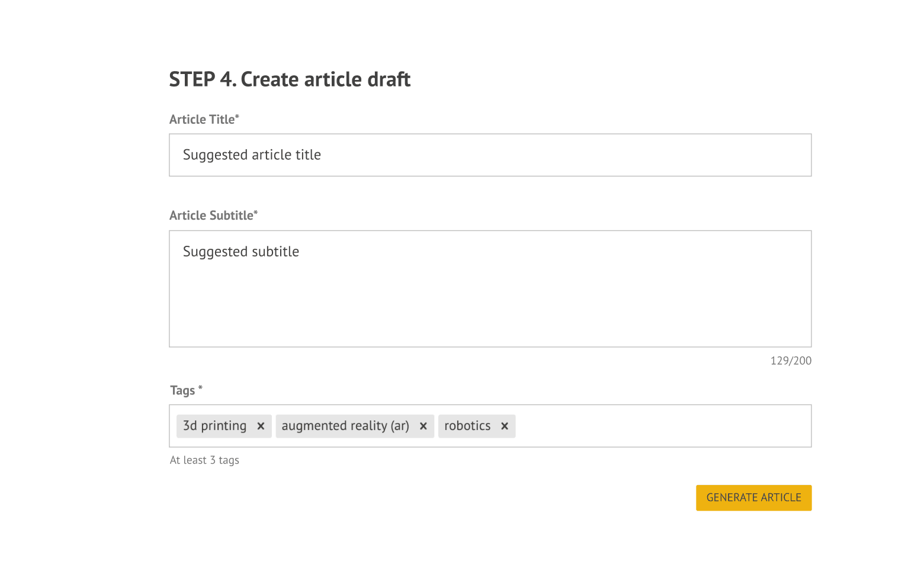Click the "At least 3 tags" hint text
Viewport: 924px width, 578px height.
click(204, 460)
